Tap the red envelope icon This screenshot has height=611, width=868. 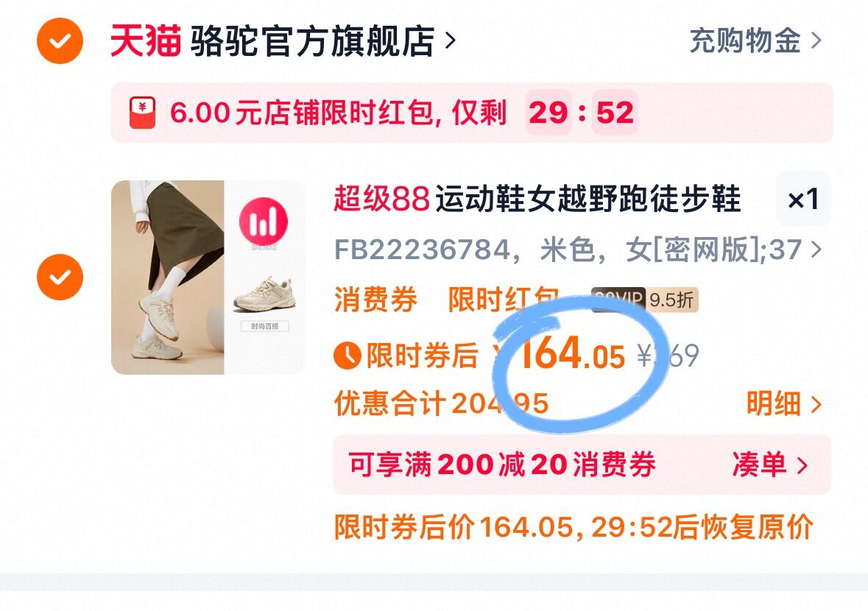[x=142, y=113]
